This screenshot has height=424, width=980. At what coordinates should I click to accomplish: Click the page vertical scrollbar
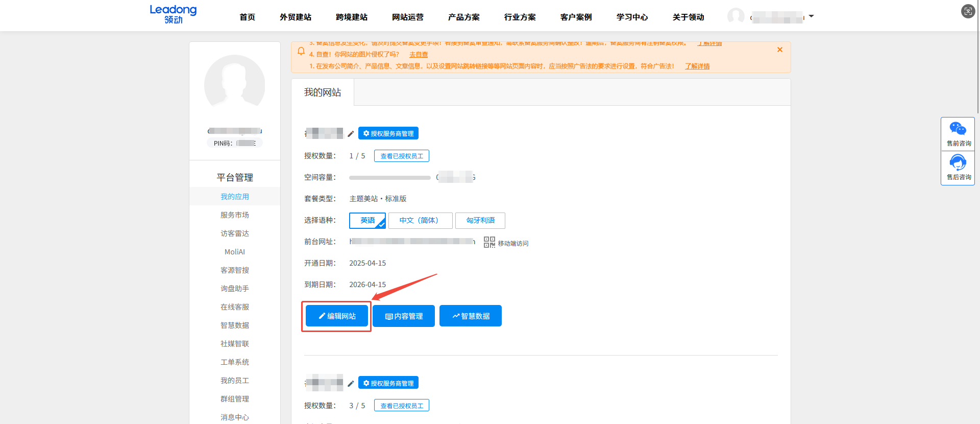(x=978, y=56)
